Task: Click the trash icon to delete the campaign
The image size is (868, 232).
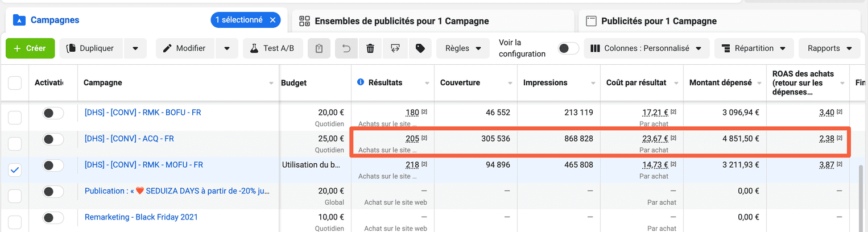Action: (370, 49)
